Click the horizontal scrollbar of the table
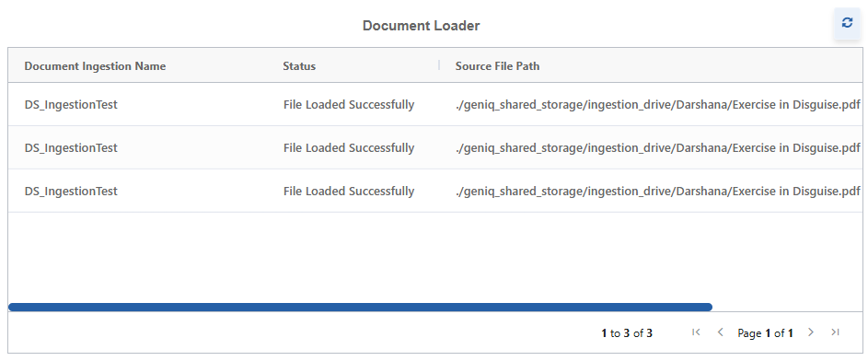 (361, 307)
